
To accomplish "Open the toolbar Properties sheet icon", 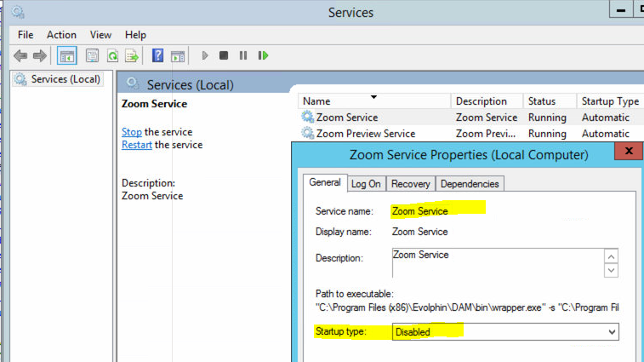I will pyautogui.click(x=93, y=55).
